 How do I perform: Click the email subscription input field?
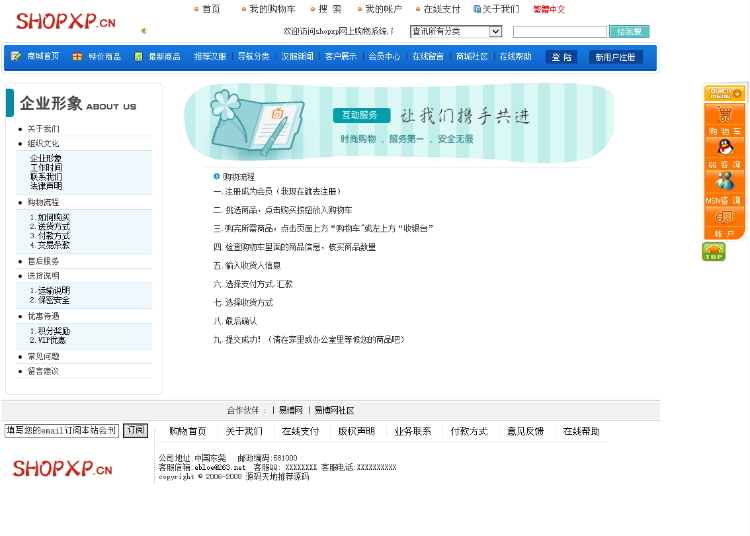(62, 431)
